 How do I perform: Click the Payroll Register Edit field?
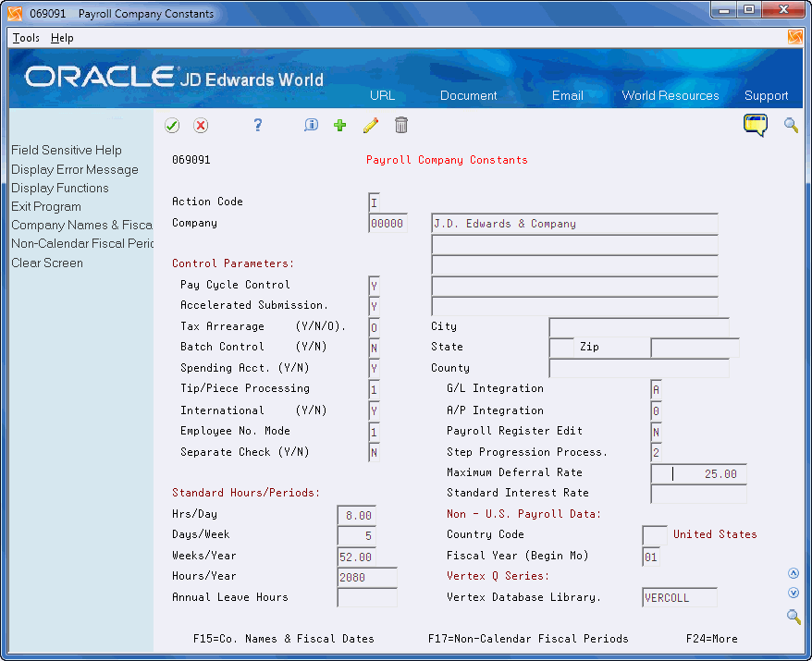click(x=656, y=433)
